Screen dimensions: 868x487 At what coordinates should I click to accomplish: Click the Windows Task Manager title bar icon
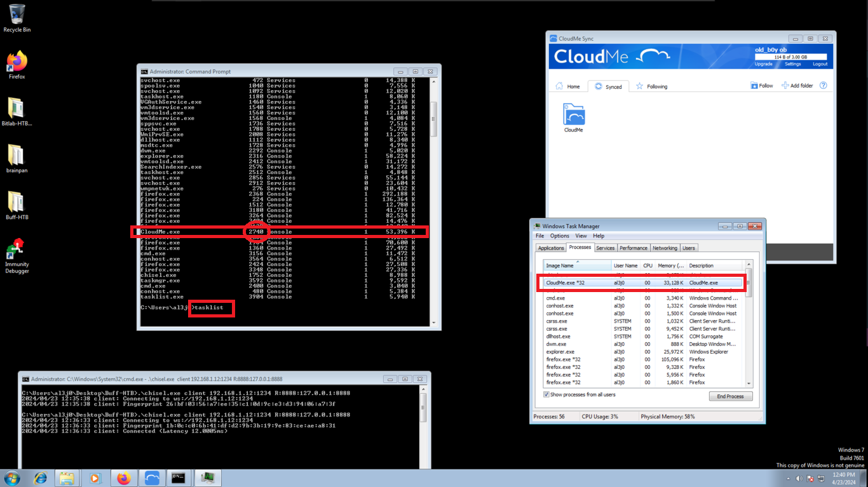[537, 226]
